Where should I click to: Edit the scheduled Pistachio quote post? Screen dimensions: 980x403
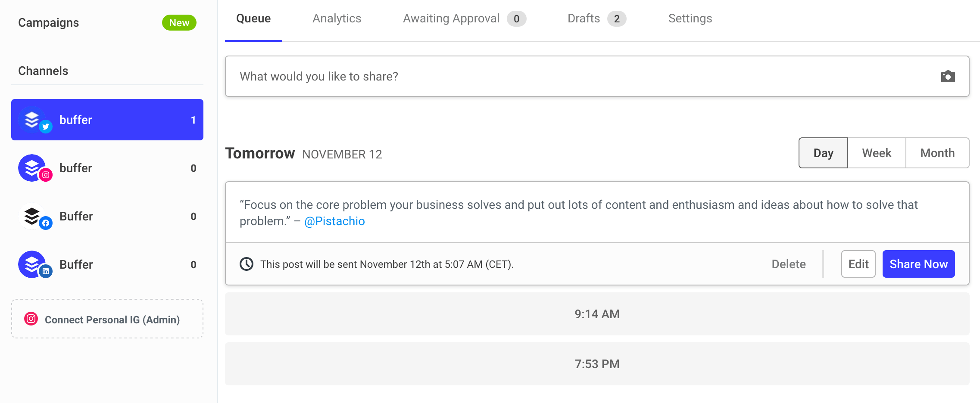pyautogui.click(x=858, y=264)
